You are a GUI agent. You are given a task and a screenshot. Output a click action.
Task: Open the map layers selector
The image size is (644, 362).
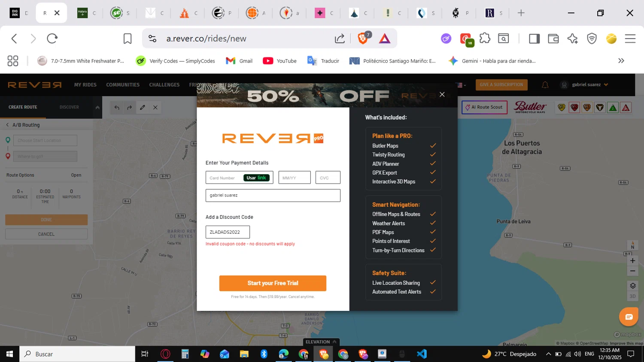[632, 286]
